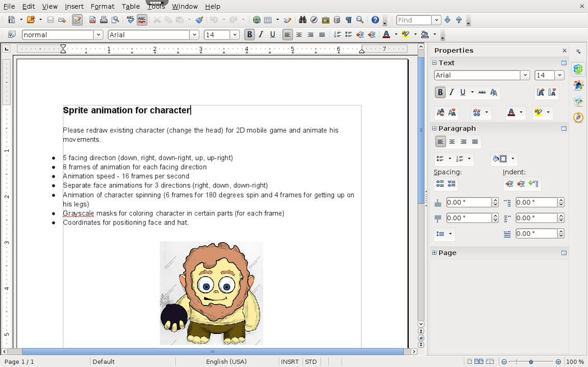Toggle Bold in the formatting toolbar
This screenshot has height=367, width=588.
250,35
